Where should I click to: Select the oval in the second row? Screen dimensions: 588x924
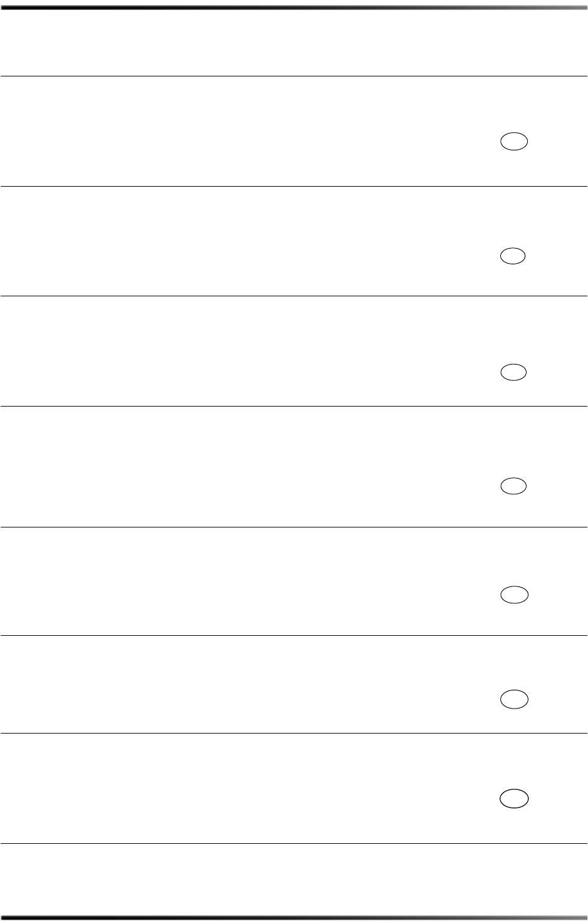(x=513, y=256)
